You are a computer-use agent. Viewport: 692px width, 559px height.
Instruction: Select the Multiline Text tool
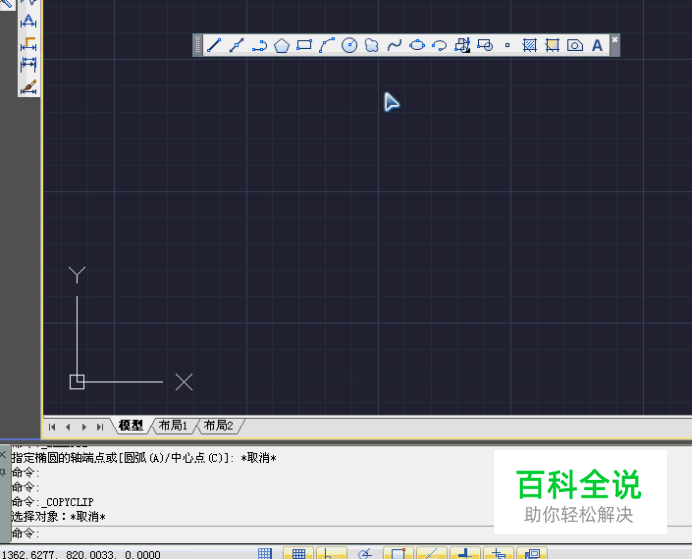click(x=597, y=45)
